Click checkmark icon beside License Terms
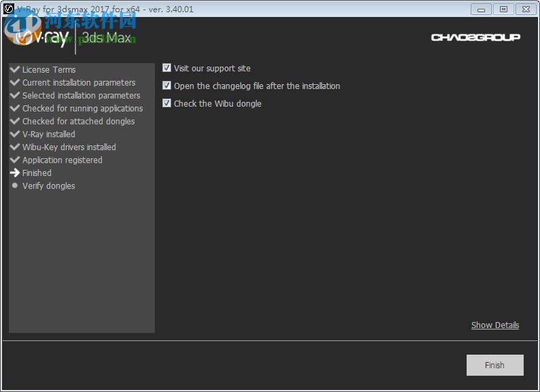Image resolution: width=540 pixels, height=392 pixels. [x=15, y=69]
